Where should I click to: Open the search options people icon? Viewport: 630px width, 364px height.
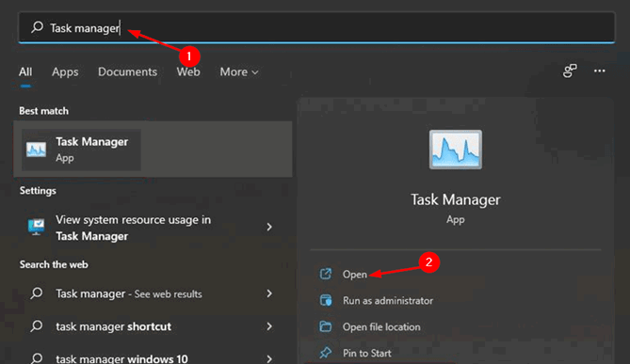(570, 71)
